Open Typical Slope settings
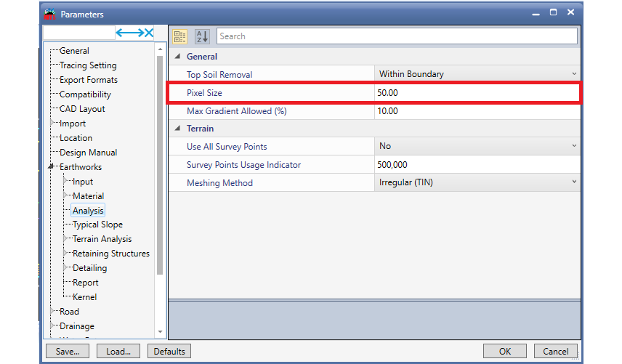This screenshot has height=364, width=622. 97,225
